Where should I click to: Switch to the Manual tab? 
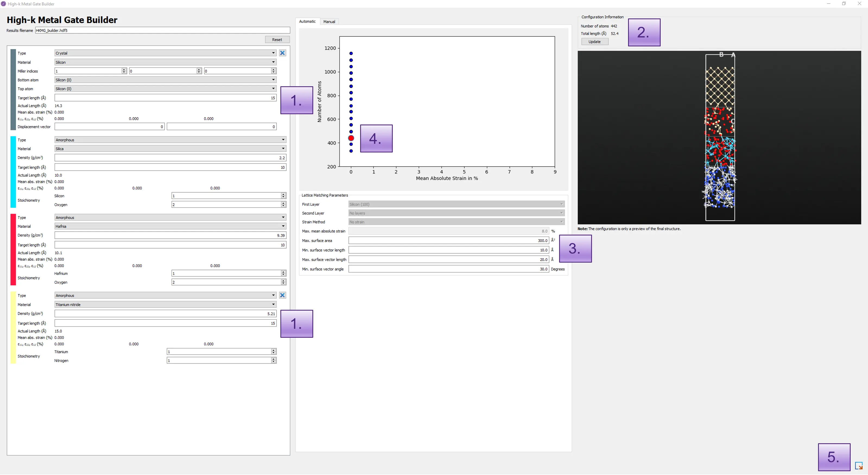[x=329, y=21]
